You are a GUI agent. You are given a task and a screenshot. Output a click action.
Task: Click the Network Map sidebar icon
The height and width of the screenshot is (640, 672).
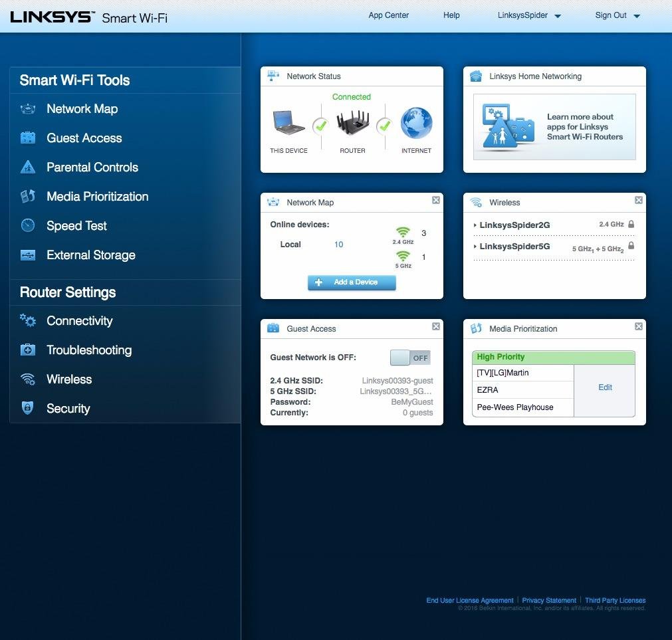tap(28, 109)
